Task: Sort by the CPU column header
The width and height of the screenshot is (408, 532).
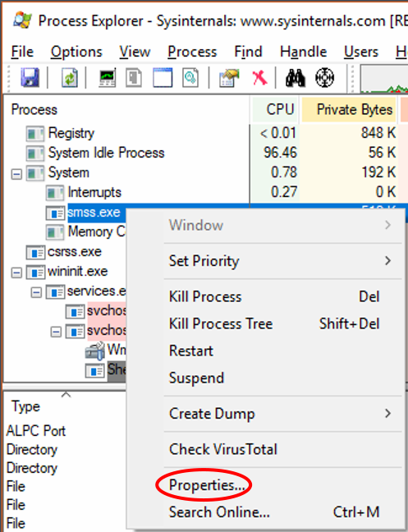Action: [275, 109]
